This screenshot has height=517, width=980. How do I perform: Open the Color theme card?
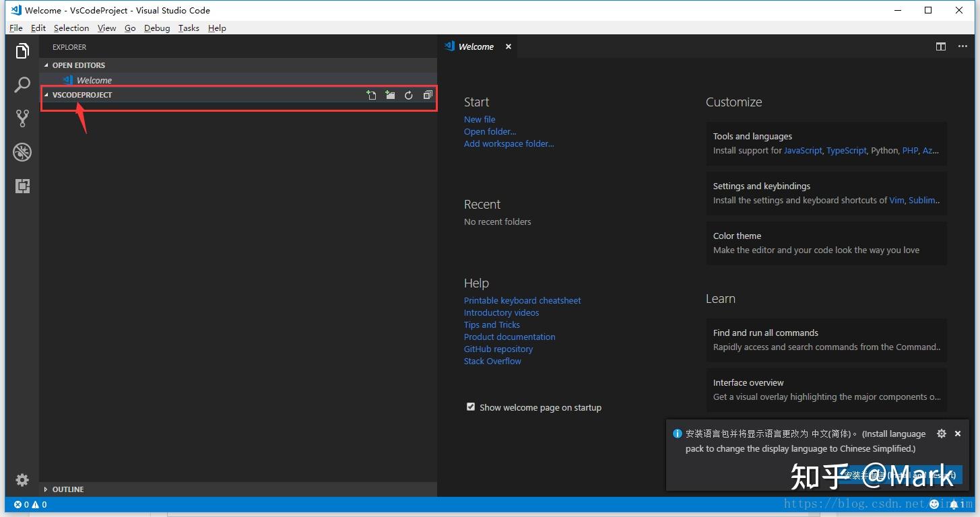click(x=826, y=243)
